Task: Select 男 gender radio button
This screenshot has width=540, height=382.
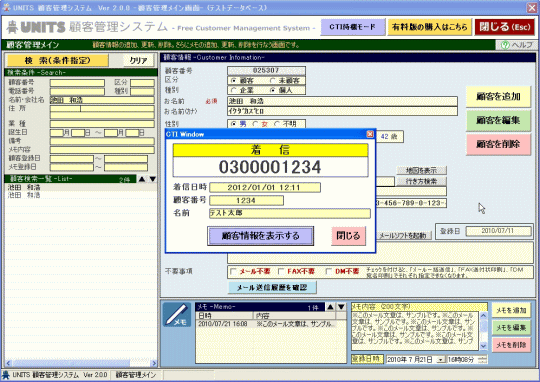Action: (x=234, y=124)
